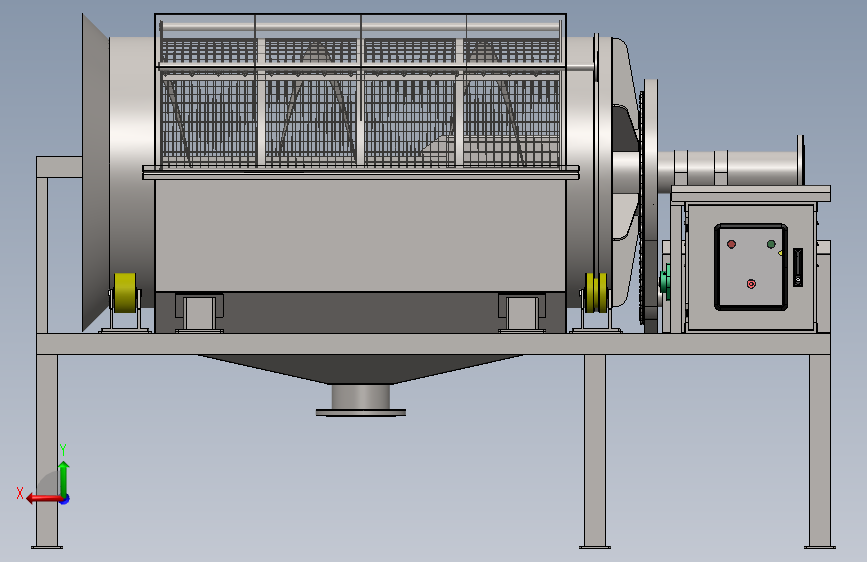This screenshot has width=867, height=562.
Task: Click the green Y axis arrow of the triad
Action: pyautogui.click(x=64, y=478)
